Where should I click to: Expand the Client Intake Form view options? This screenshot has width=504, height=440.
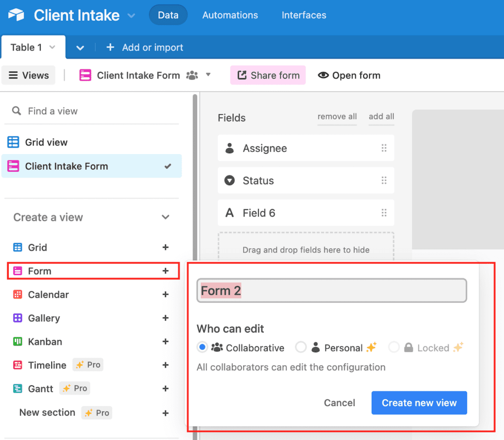point(208,75)
